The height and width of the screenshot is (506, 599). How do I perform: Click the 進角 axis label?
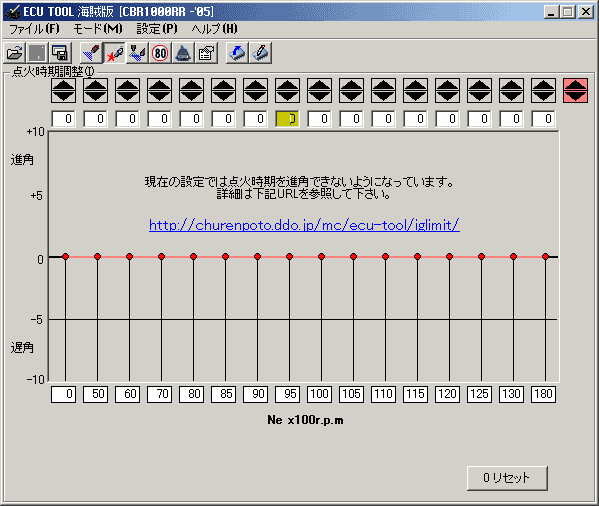pos(22,160)
